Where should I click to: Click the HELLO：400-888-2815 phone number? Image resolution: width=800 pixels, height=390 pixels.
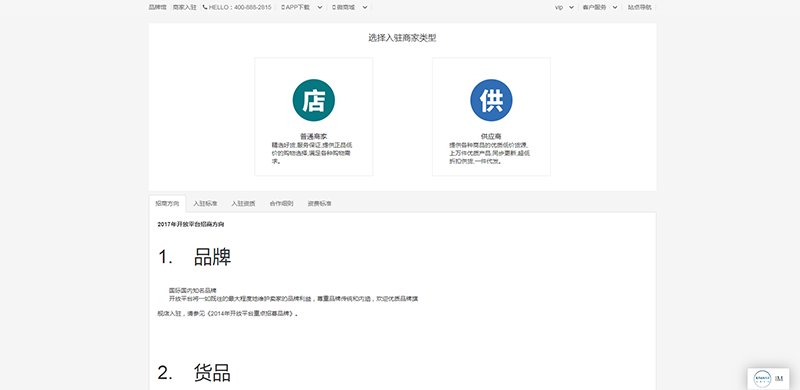click(240, 7)
